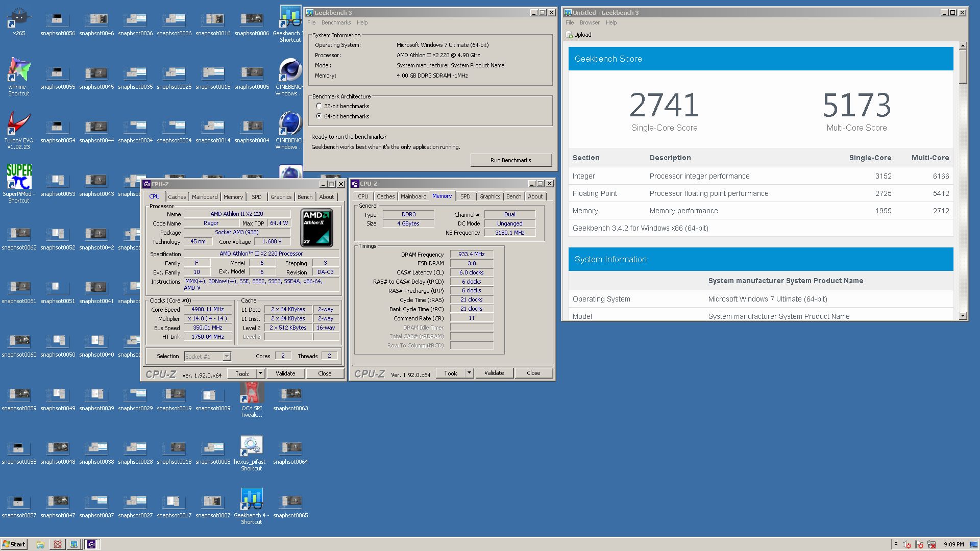Select the snapshot0057 file icon
Viewport: 980px width, 551px height.
(19, 506)
